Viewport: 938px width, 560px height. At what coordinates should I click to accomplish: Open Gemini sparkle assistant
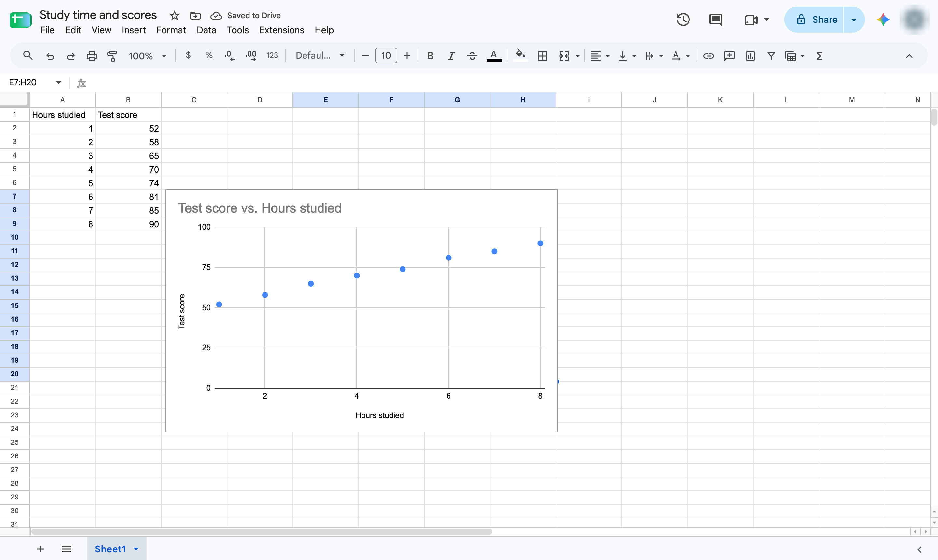pos(883,20)
